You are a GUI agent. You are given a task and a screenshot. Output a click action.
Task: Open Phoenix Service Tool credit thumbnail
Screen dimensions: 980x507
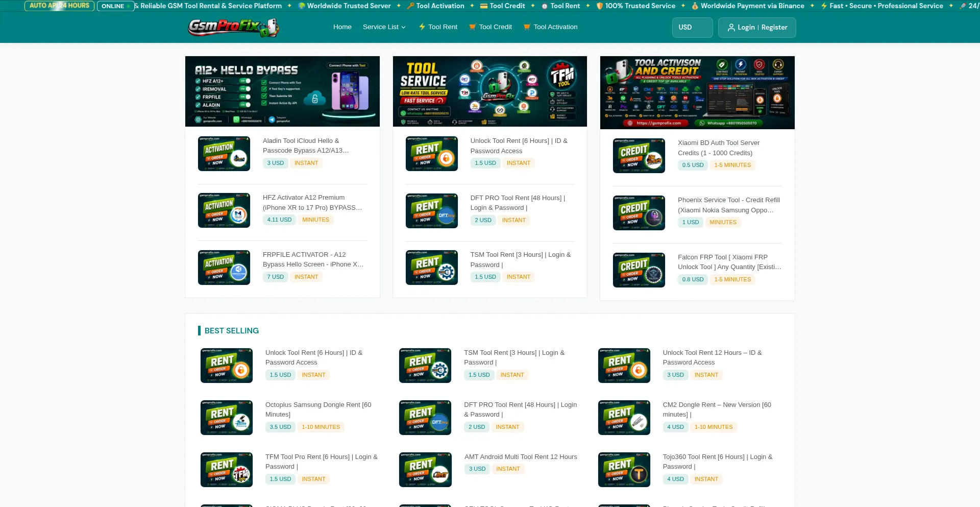click(639, 213)
